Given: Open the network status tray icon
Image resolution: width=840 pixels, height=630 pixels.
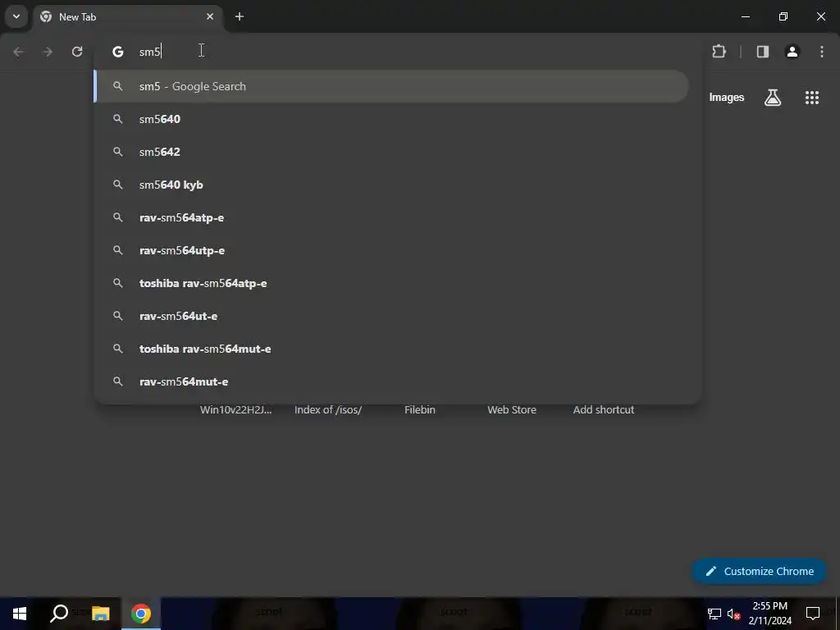Looking at the screenshot, I should pyautogui.click(x=714, y=614).
